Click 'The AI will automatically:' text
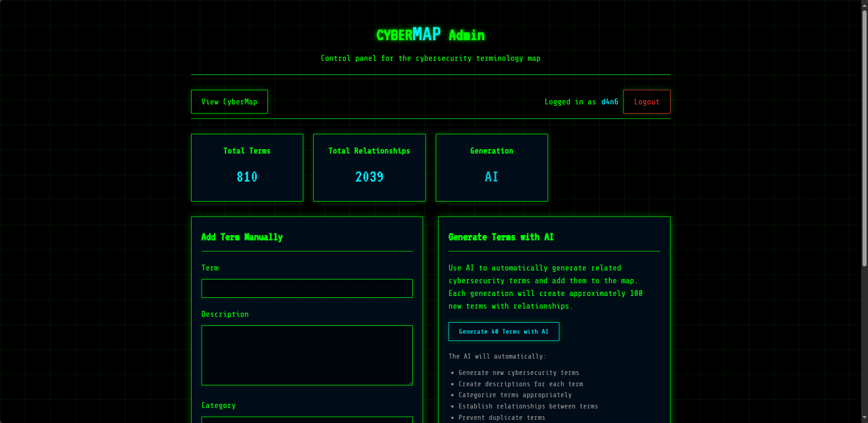The height and width of the screenshot is (423, 868). click(x=497, y=356)
